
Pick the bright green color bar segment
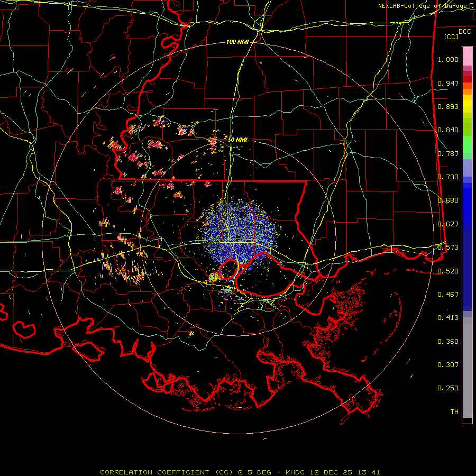467,144
